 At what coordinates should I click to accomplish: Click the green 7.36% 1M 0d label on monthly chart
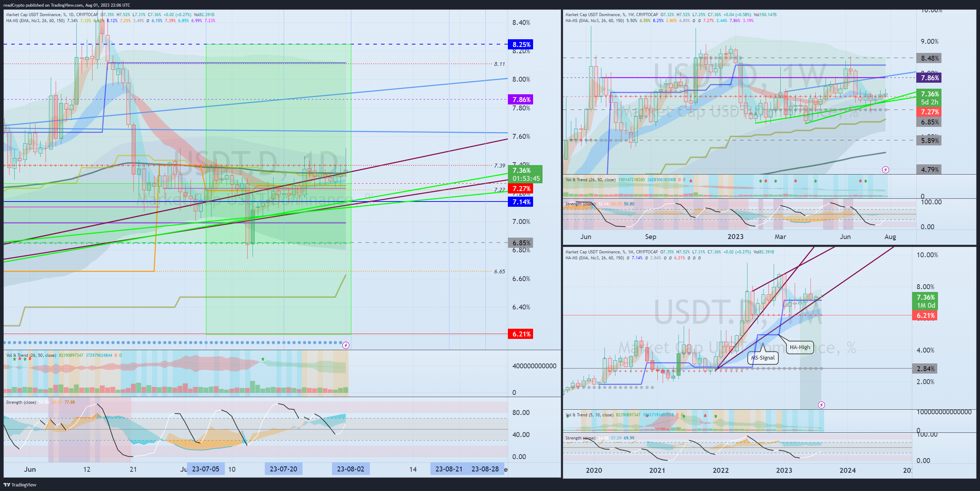pos(925,301)
